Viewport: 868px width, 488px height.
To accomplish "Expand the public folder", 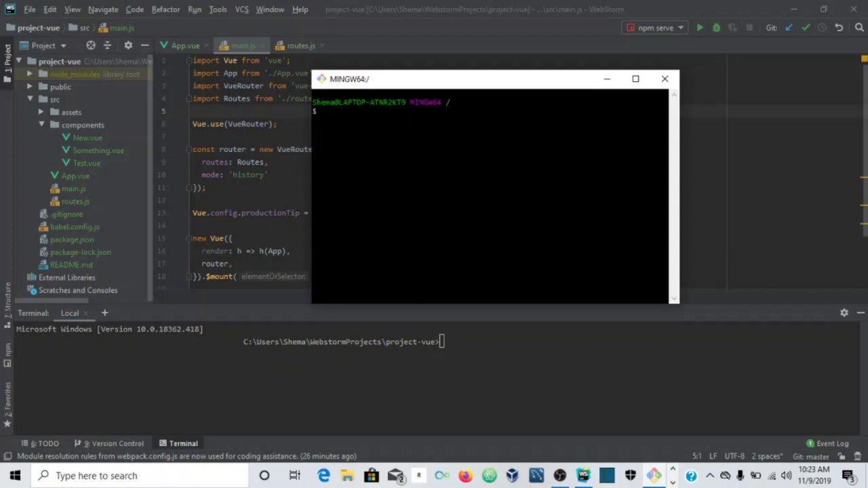I will 29,87.
